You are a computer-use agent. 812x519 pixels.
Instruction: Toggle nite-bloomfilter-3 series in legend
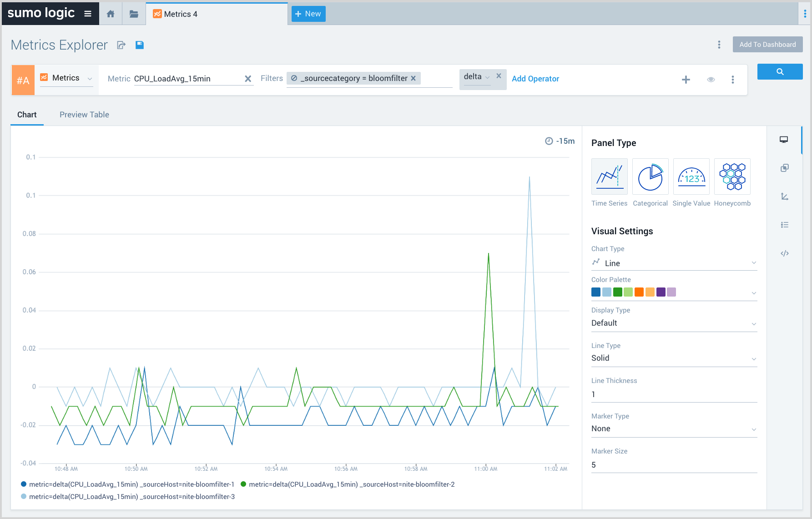131,497
